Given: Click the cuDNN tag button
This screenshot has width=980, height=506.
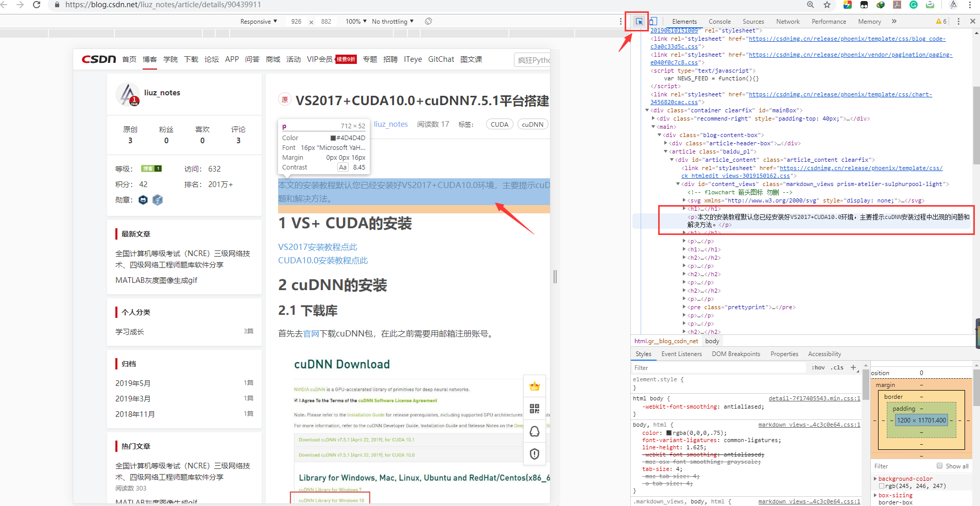Looking at the screenshot, I should [532, 124].
